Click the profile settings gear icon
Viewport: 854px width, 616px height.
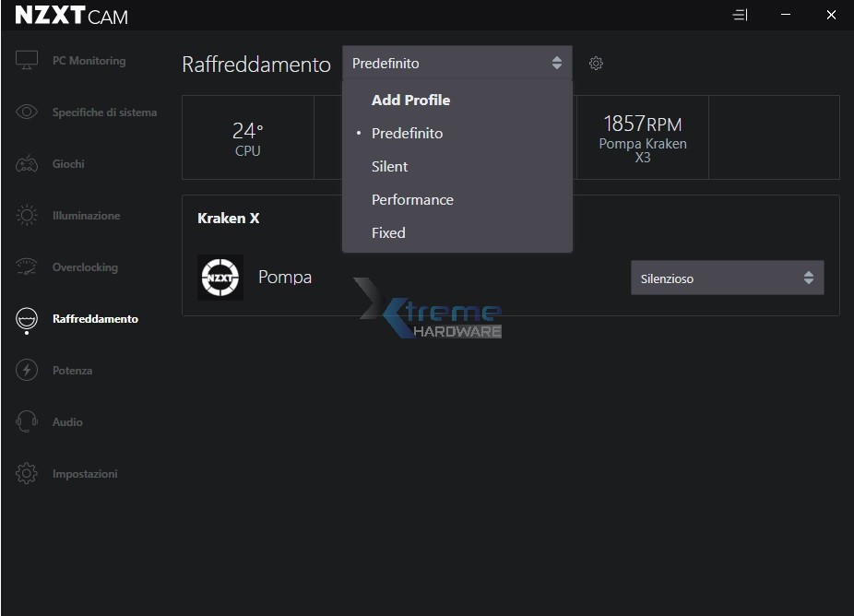[x=596, y=64]
